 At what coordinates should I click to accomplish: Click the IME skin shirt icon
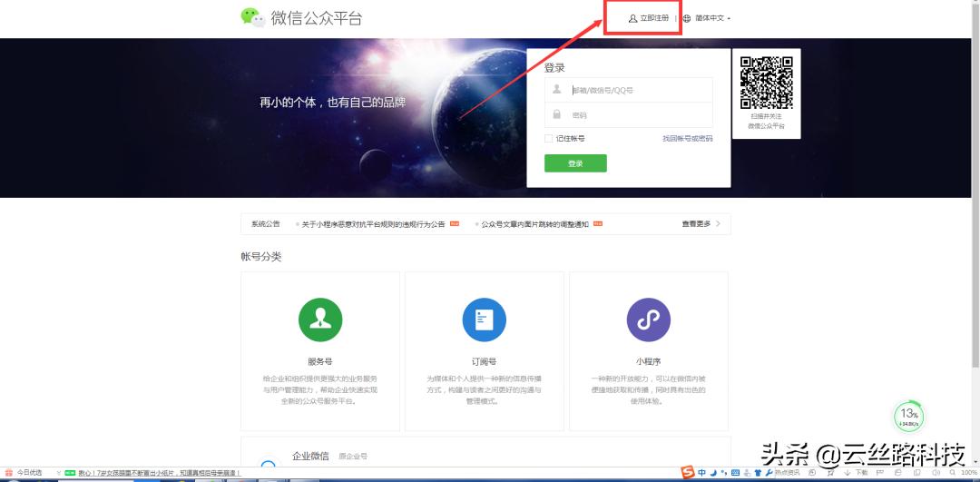(758, 472)
